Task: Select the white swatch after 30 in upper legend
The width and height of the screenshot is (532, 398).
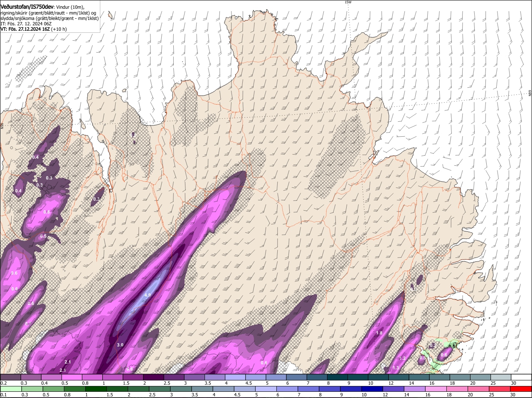Action: (x=520, y=377)
